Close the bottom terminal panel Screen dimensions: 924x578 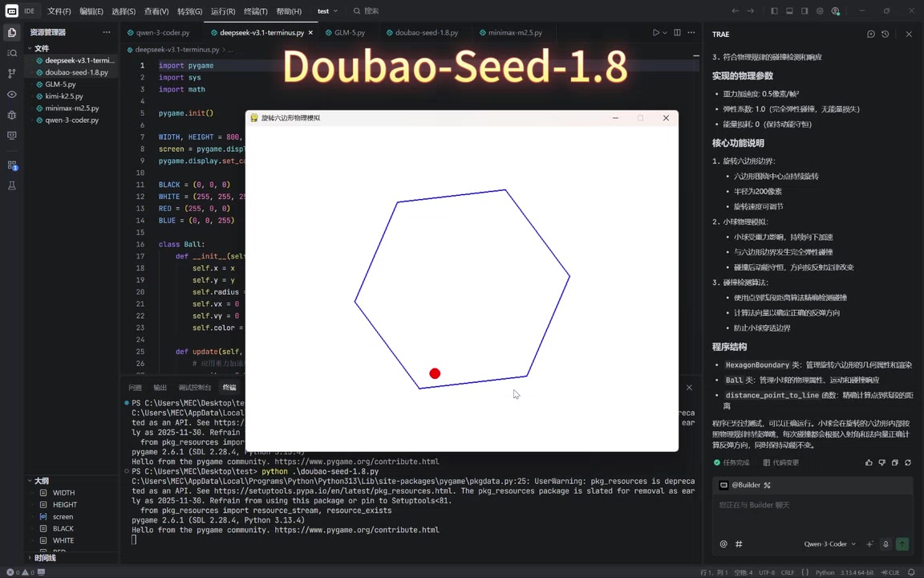point(689,388)
